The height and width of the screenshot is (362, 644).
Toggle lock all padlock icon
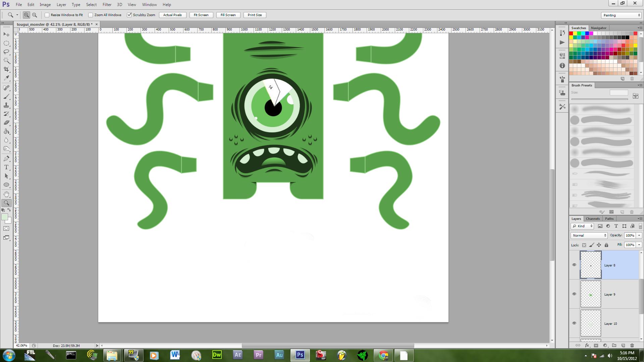pyautogui.click(x=606, y=245)
